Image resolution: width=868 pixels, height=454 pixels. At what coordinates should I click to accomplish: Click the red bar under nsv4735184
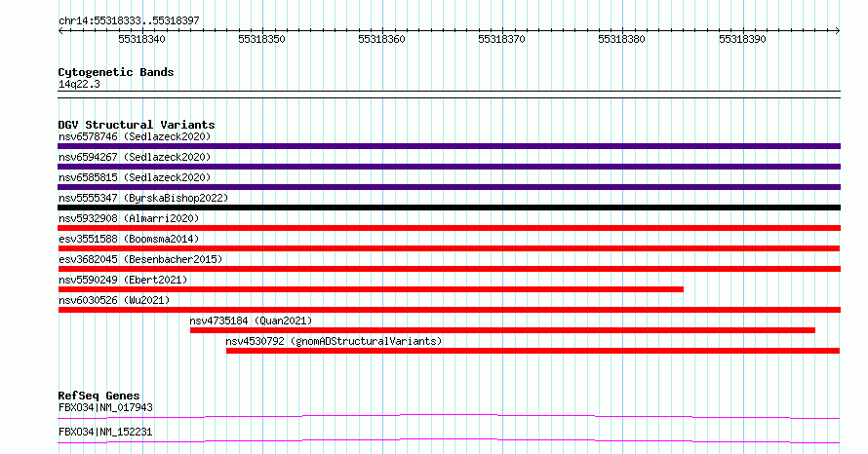(x=502, y=330)
